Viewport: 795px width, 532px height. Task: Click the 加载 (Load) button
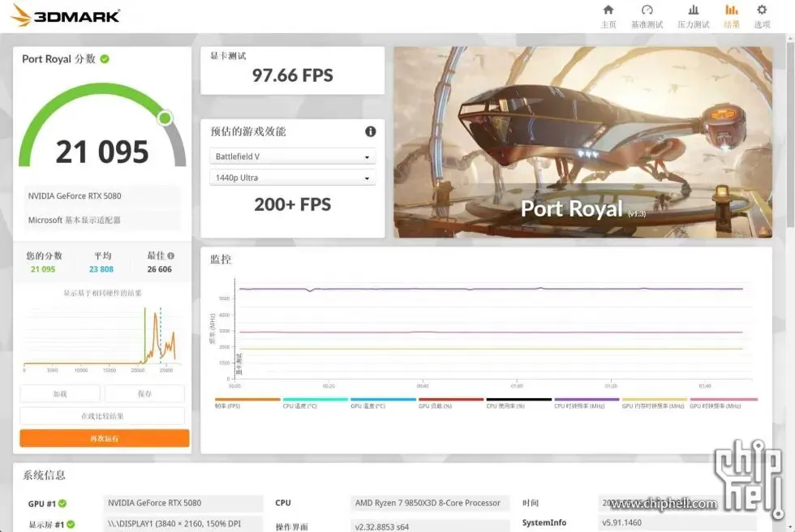(60, 393)
